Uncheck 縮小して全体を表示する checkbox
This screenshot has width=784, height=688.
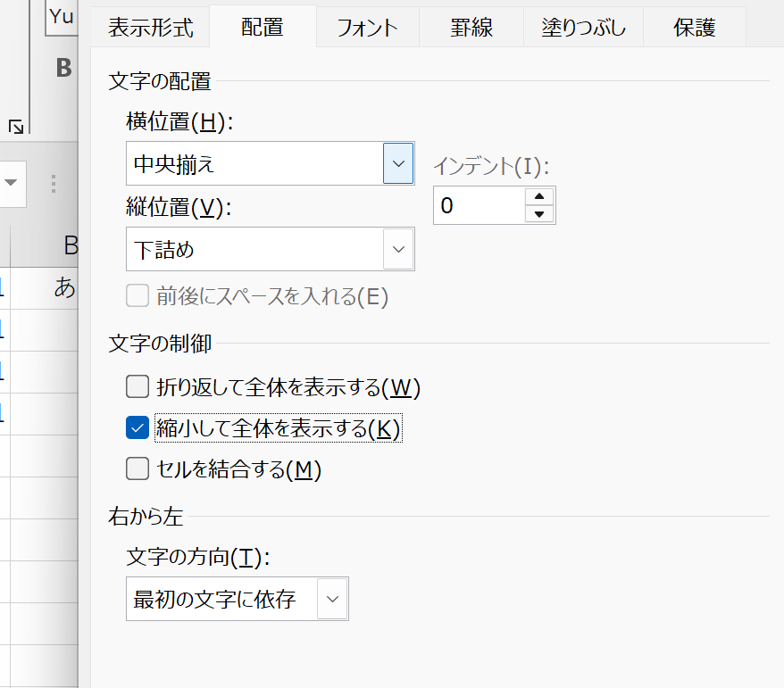coord(138,427)
